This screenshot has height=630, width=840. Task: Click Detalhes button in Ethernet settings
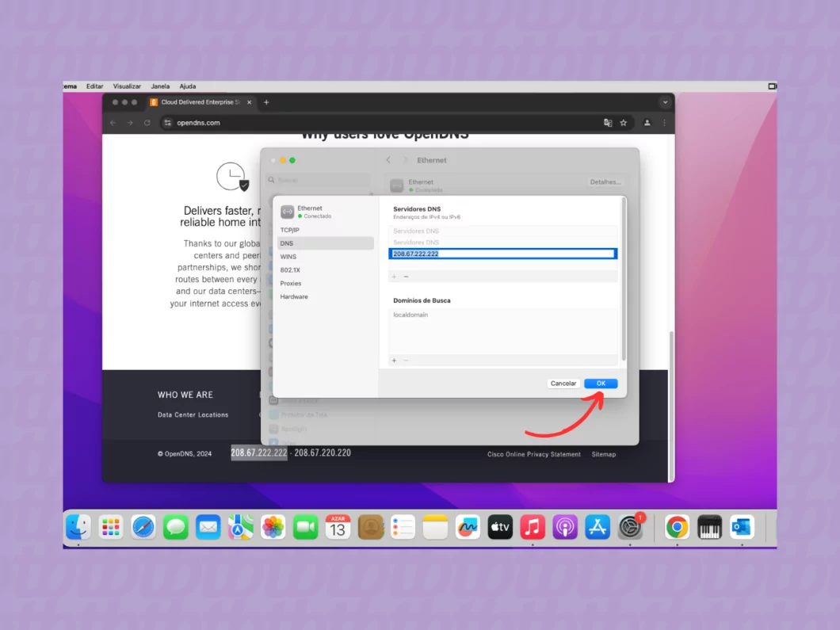point(605,182)
